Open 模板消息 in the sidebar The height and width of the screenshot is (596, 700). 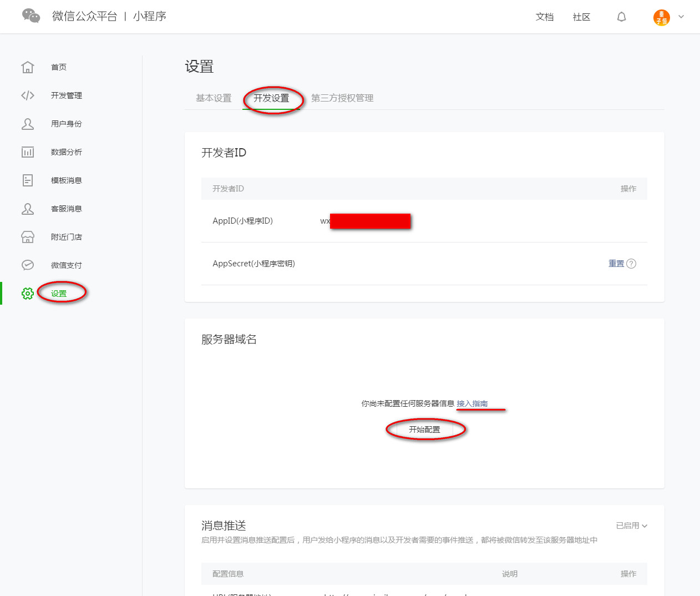[x=67, y=180]
